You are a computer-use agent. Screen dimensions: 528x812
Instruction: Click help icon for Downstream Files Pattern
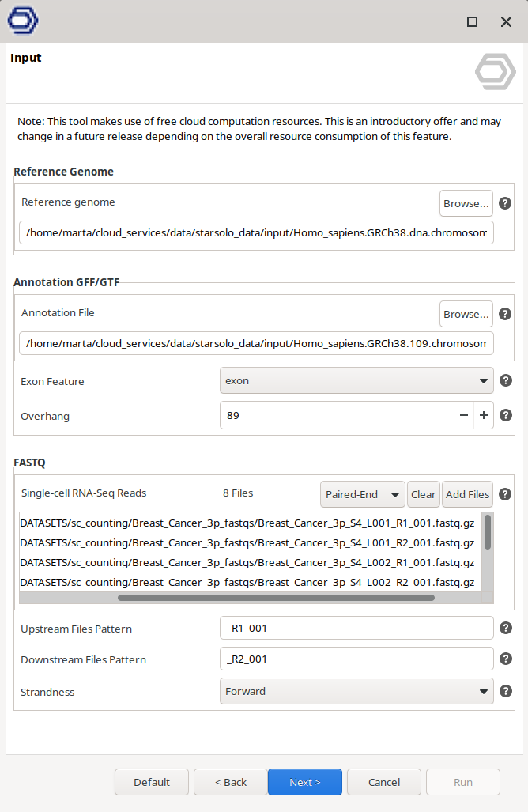pos(505,659)
